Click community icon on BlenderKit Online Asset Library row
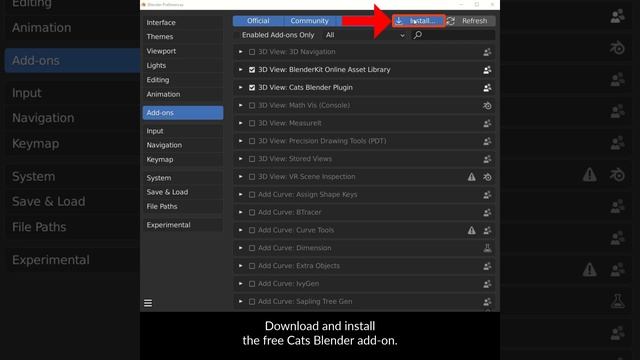 pyautogui.click(x=487, y=70)
